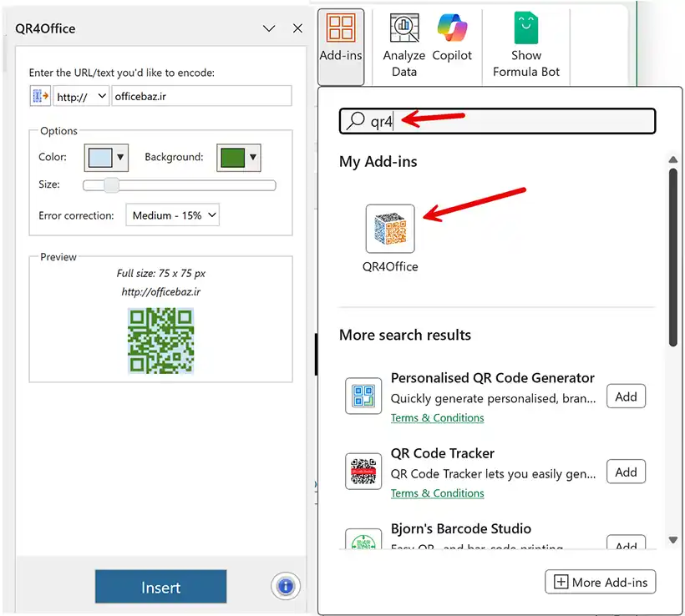Show Formula Bot pane
The width and height of the screenshot is (685, 616).
[x=526, y=46]
